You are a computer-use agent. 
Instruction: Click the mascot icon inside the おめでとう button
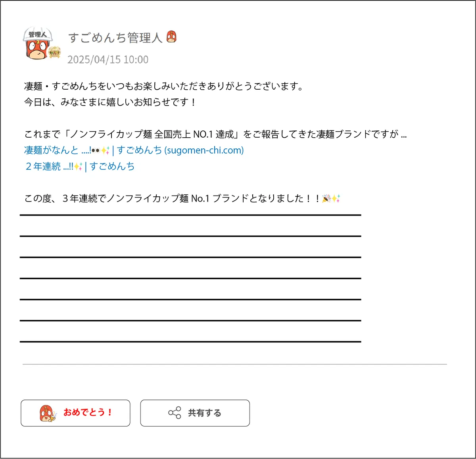[x=48, y=413]
